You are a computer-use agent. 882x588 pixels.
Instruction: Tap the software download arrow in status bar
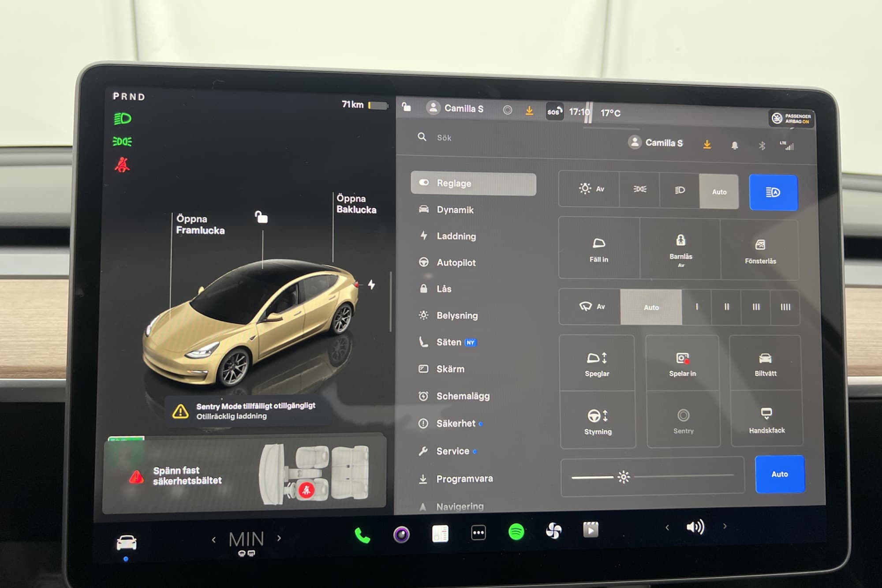(529, 110)
